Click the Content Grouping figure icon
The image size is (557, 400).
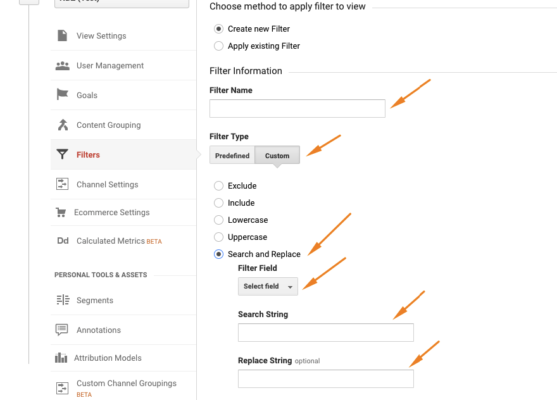[63, 125]
